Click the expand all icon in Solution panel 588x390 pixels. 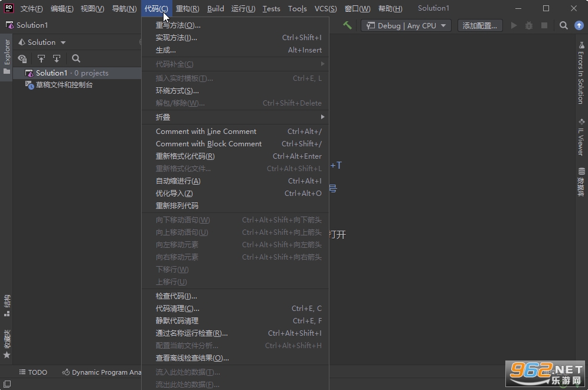click(x=41, y=58)
